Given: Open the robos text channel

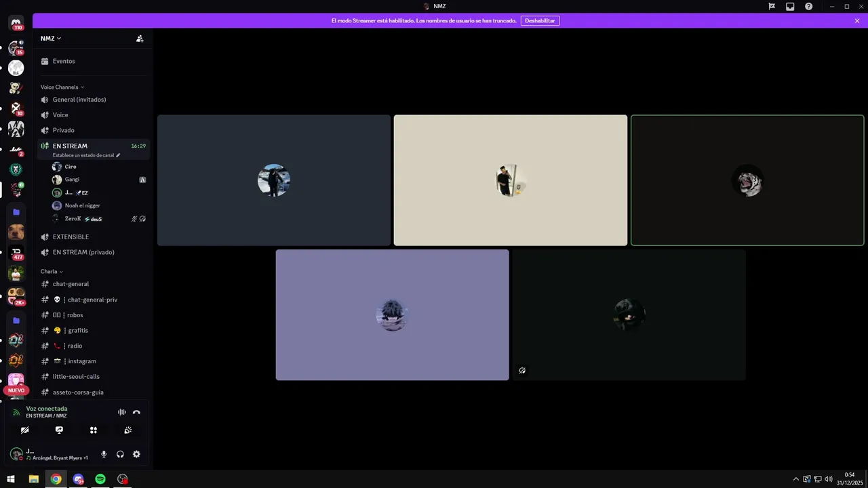Looking at the screenshot, I should 93,315.
